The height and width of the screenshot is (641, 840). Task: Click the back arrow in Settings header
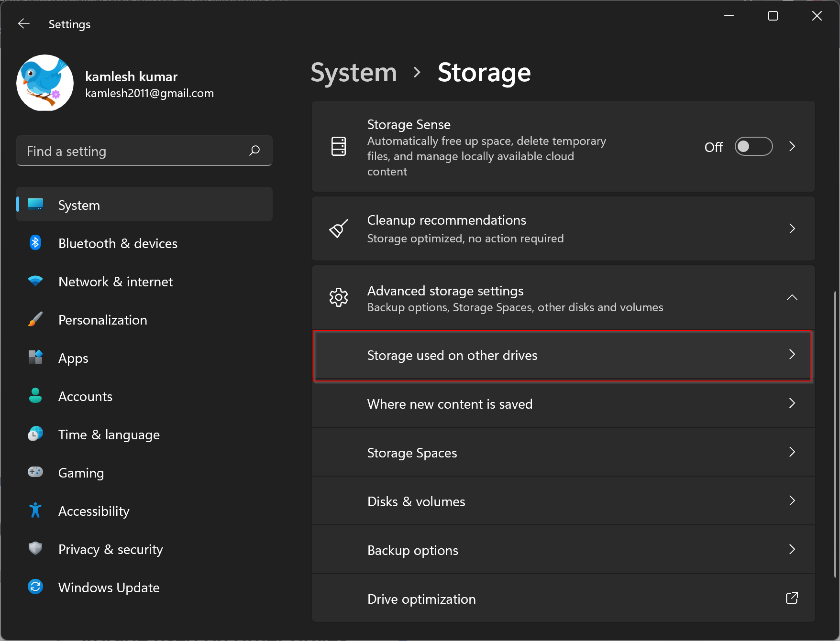point(23,24)
